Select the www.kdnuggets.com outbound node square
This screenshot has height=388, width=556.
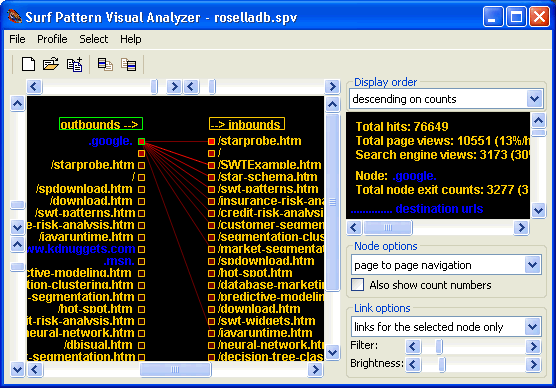point(141,249)
